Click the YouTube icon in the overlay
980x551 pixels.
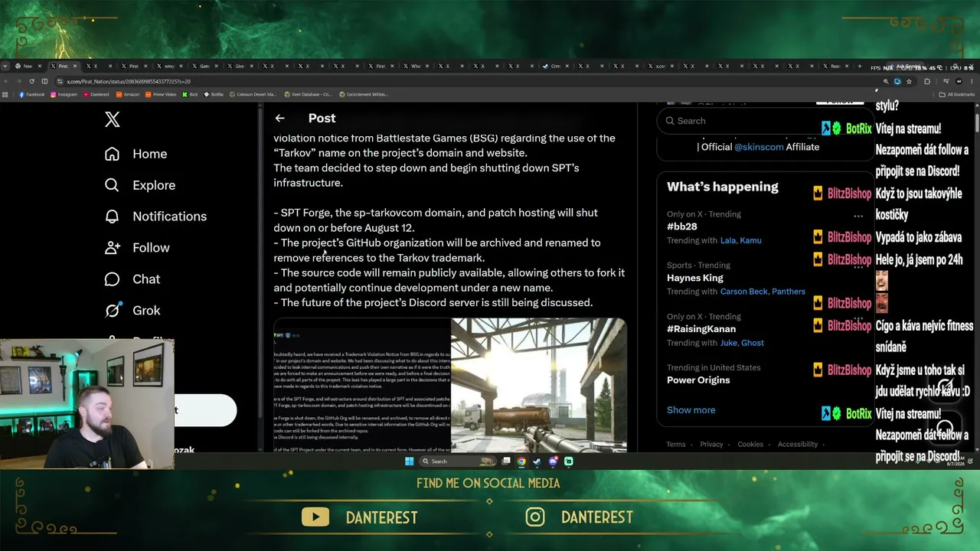315,517
